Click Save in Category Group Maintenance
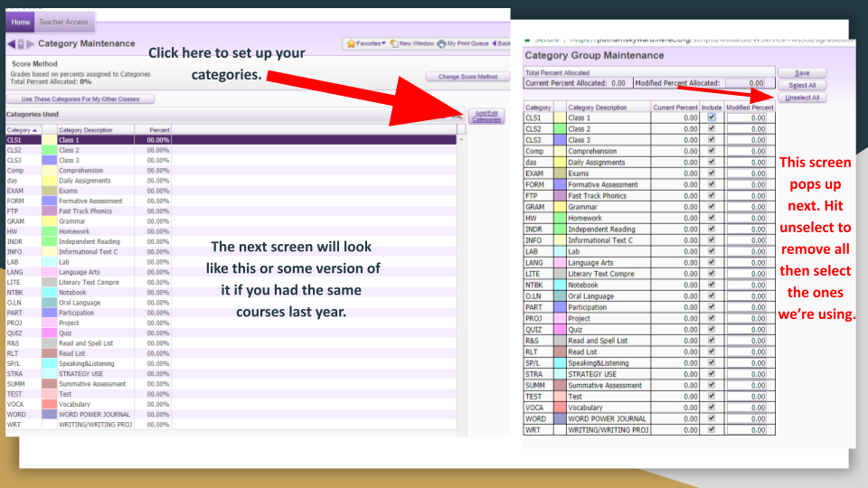 pos(802,73)
